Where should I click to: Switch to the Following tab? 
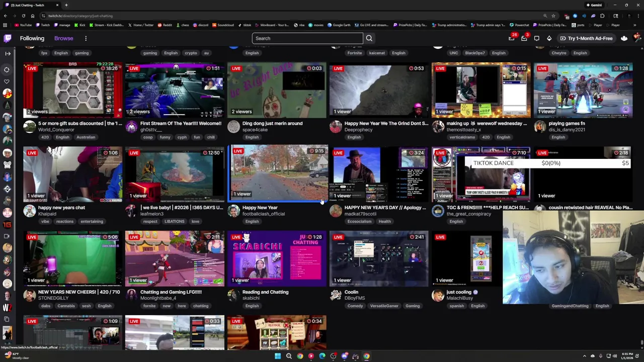(x=32, y=38)
